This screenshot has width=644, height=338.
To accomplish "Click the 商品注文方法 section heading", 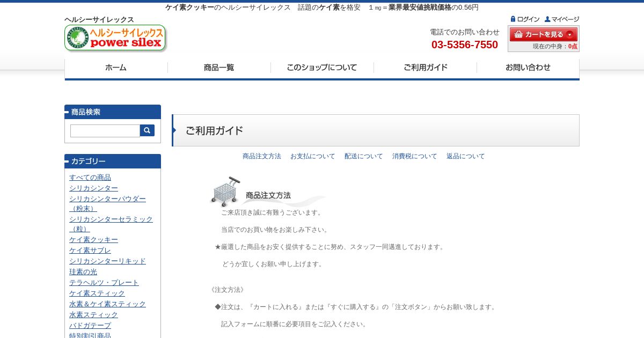I will (268, 195).
